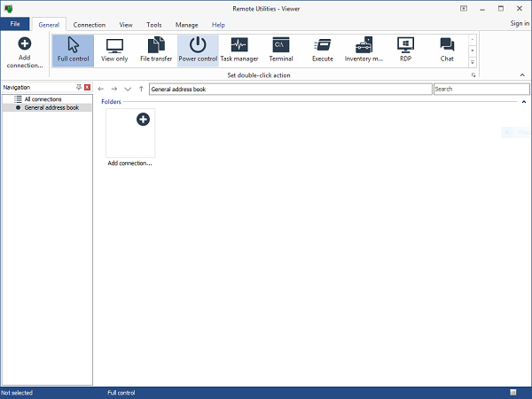
Task: Open the Terminal connection mode
Action: 281,51
